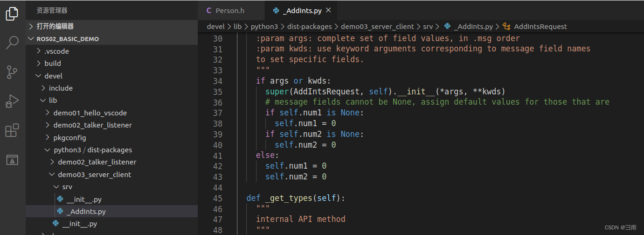Image resolution: width=644 pixels, height=235 pixels.
Task: Click the super(AddIntsRequest, self) code line
Action: pos(385,91)
